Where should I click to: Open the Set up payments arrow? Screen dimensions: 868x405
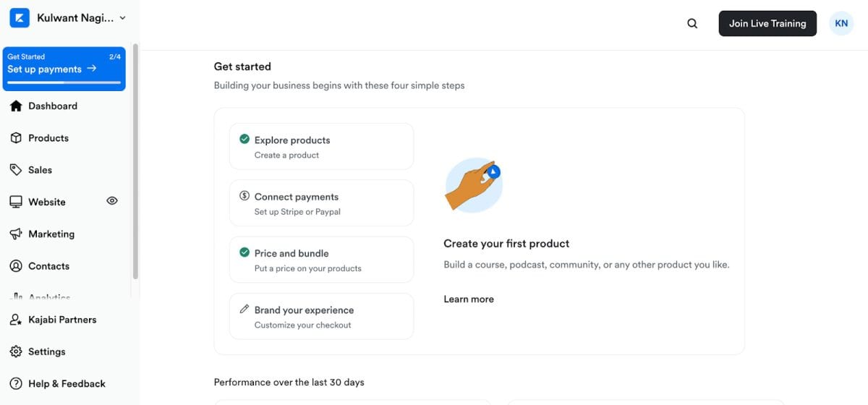click(92, 69)
